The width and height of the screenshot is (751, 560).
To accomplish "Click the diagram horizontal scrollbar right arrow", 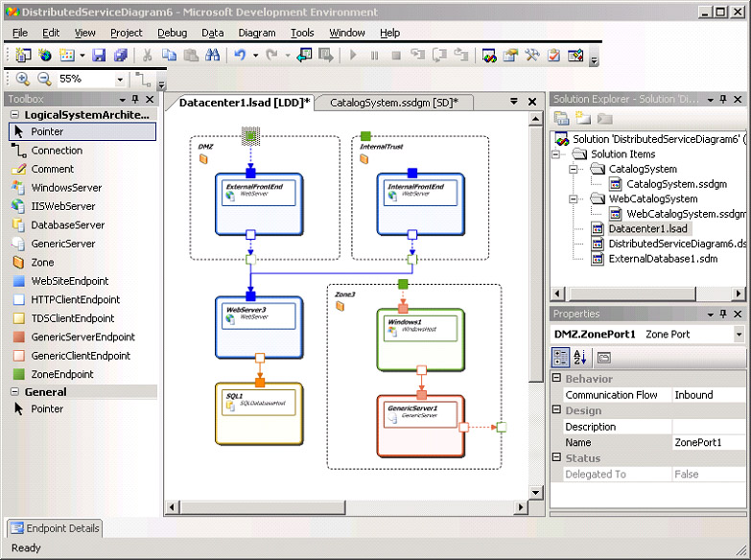I will 521,507.
